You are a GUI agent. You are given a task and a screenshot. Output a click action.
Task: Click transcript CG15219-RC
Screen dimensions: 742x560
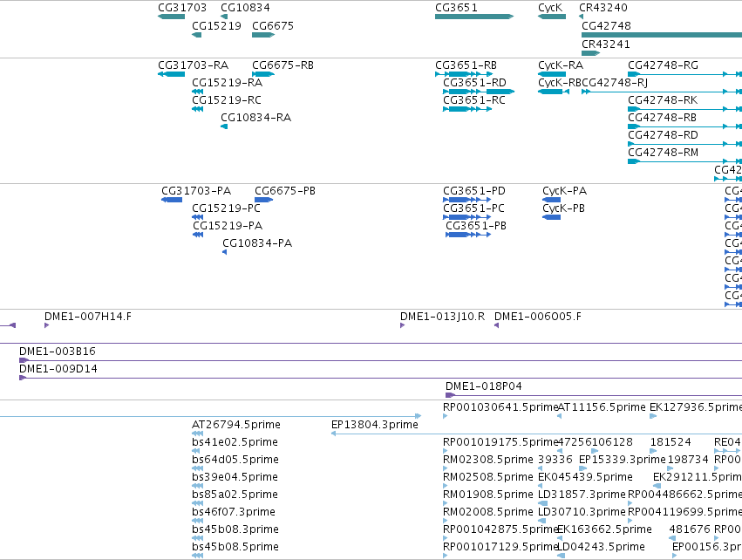198,109
